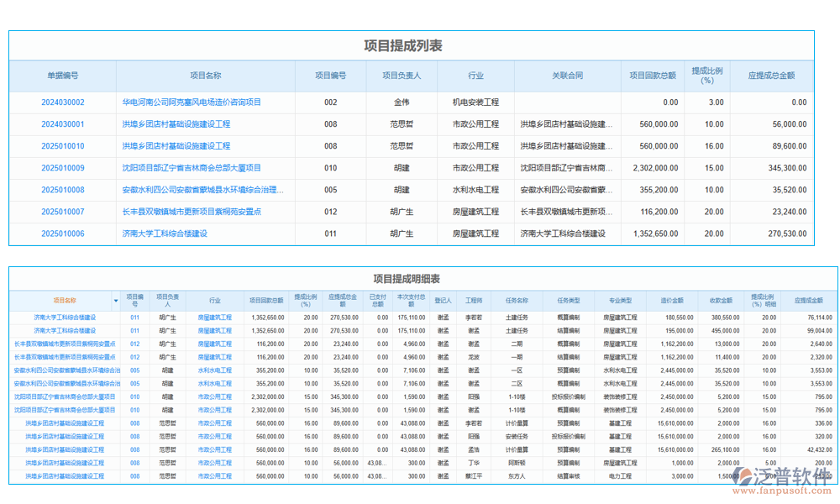Click the 收款金额 column header

722,301
